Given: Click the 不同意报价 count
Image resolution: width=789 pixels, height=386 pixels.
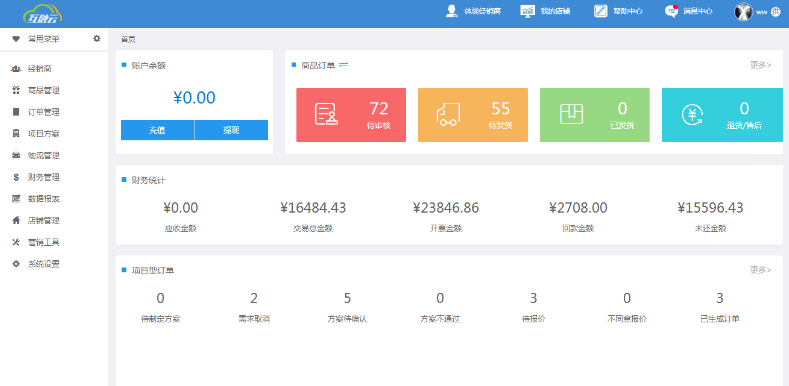Looking at the screenshot, I should [627, 298].
